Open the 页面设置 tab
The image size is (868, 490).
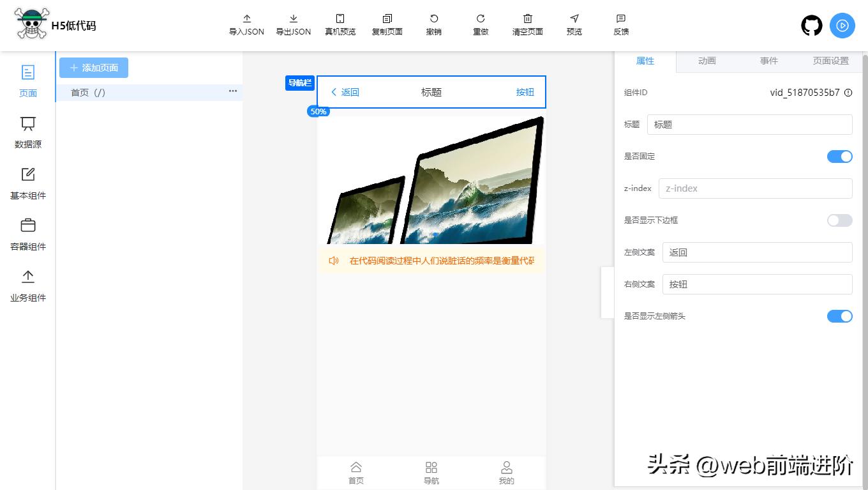coord(832,61)
